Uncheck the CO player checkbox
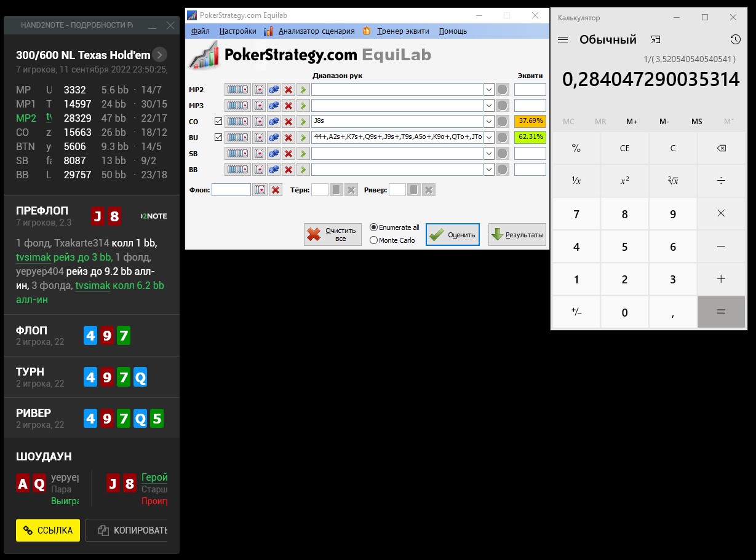Image resolution: width=756 pixels, height=560 pixels. point(218,122)
